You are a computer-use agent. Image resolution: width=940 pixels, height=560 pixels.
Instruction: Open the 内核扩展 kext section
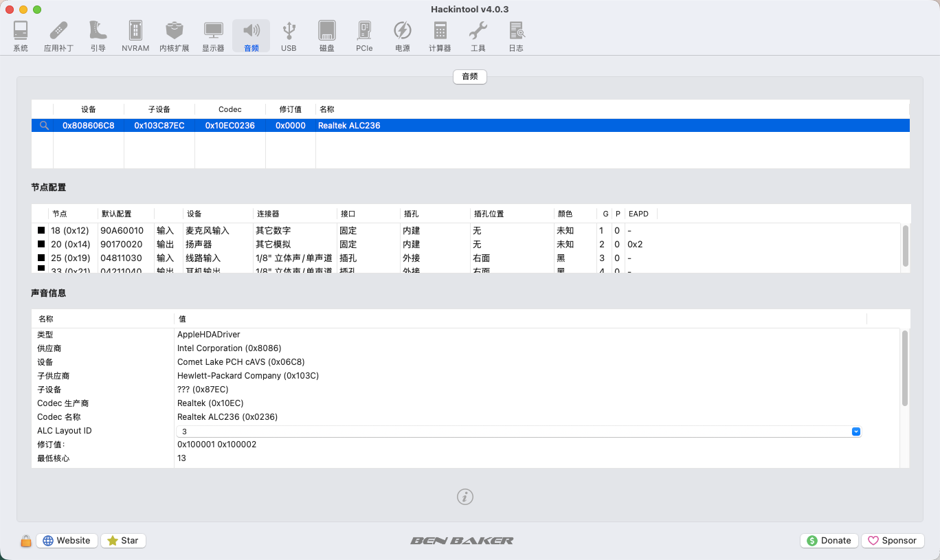[x=175, y=36]
